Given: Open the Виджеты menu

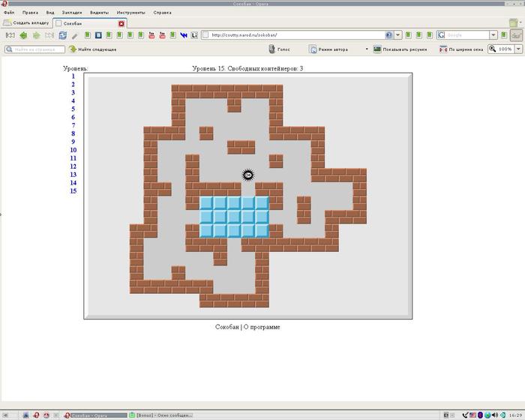Looking at the screenshot, I should [100, 13].
